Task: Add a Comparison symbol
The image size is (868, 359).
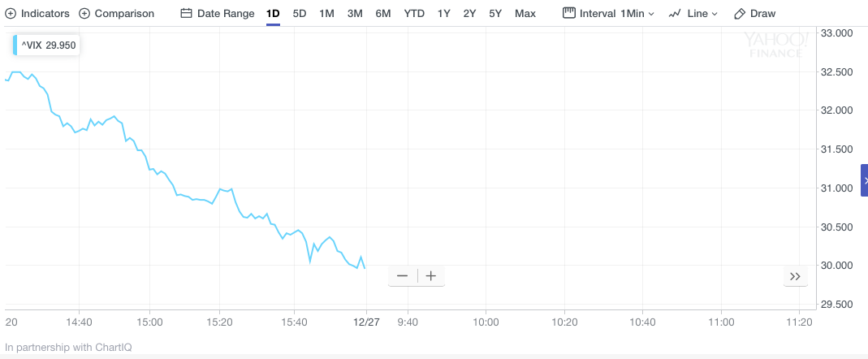Action: pyautogui.click(x=117, y=14)
